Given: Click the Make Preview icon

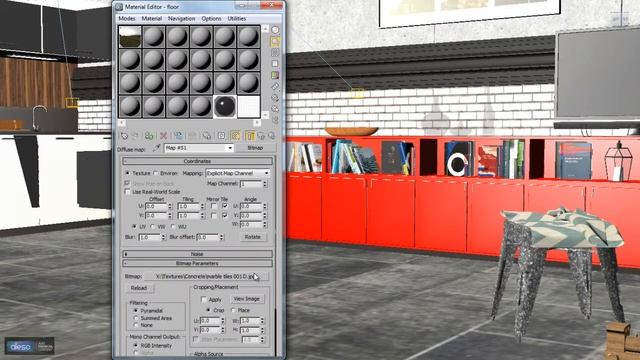Looking at the screenshot, I should coord(276,86).
